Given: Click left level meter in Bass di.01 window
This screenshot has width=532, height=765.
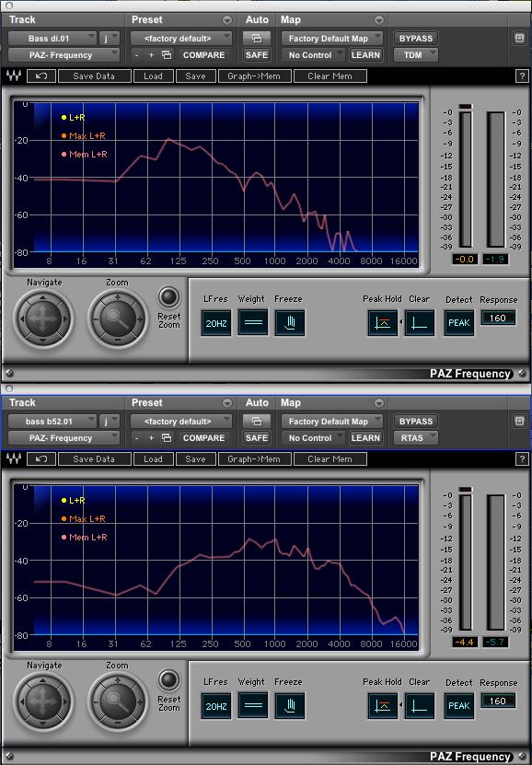Looking at the screenshot, I should [466, 180].
